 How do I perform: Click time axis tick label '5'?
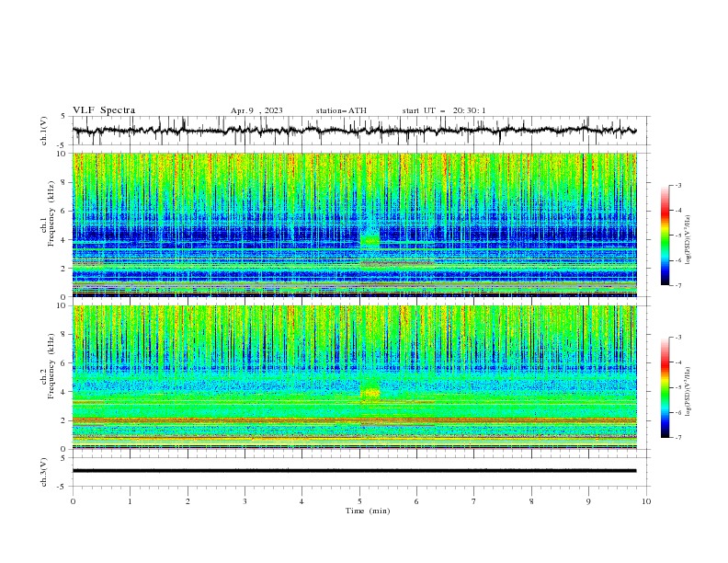359,501
